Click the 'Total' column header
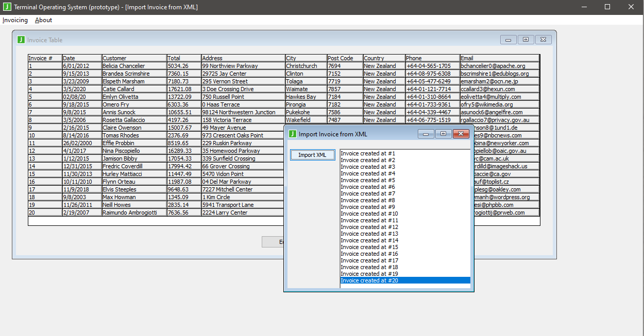 [x=183, y=58]
